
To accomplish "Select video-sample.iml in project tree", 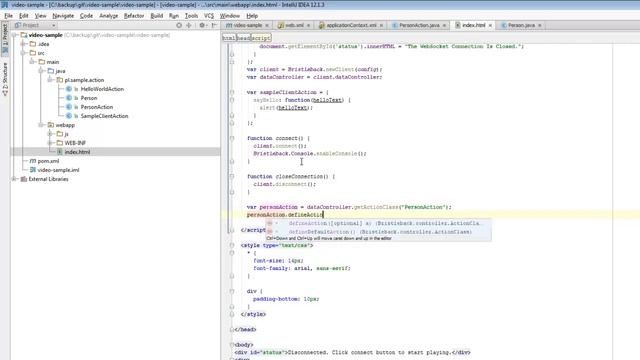I will (x=58, y=170).
